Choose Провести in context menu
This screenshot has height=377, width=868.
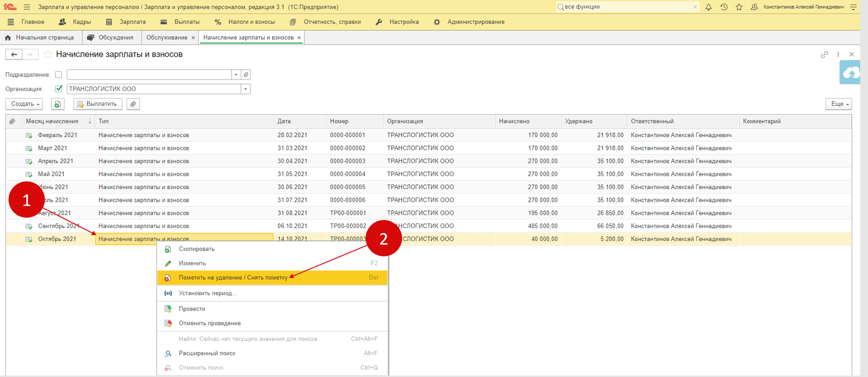[272, 309]
